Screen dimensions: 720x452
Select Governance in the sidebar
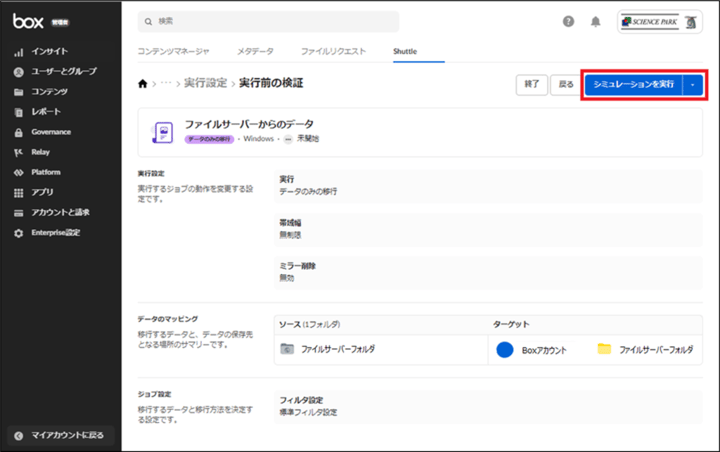tap(50, 132)
